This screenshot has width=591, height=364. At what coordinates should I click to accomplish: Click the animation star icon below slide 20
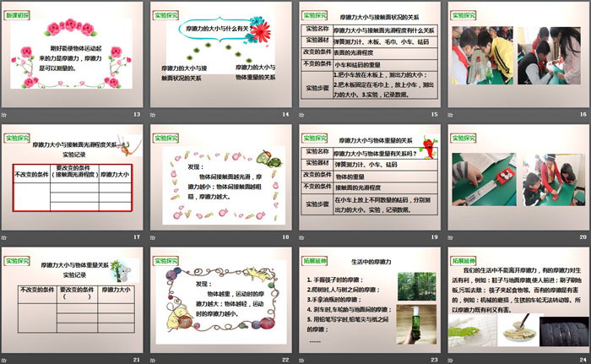450,237
